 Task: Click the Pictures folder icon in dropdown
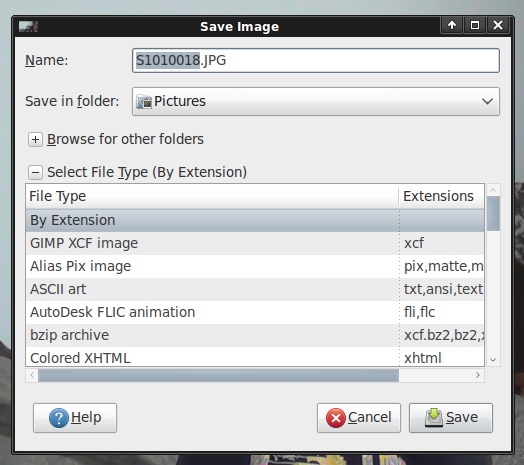click(144, 102)
